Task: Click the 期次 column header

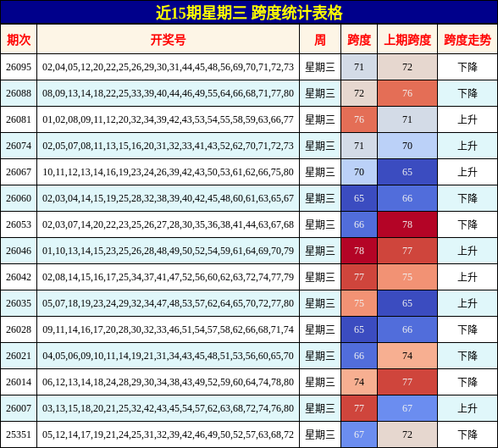Action: (x=19, y=40)
